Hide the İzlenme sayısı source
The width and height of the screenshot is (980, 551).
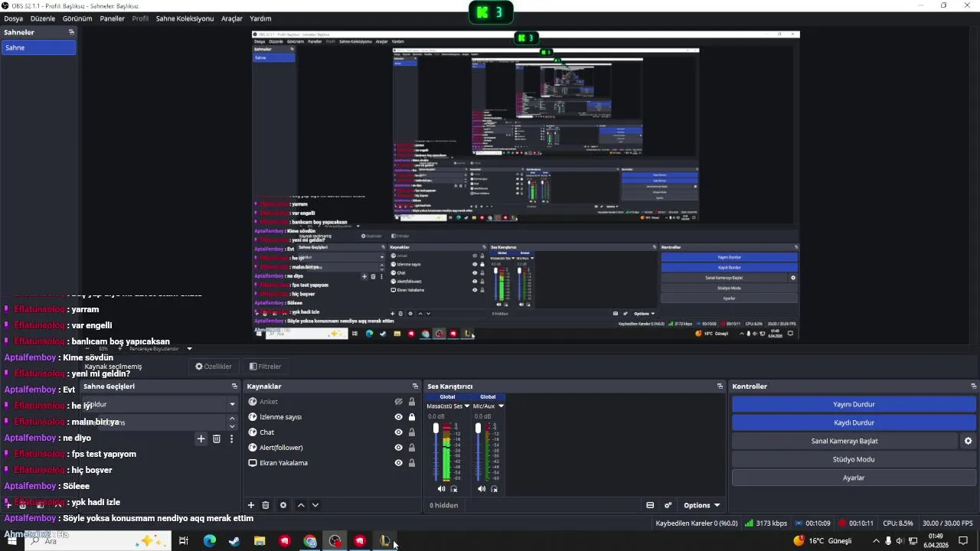398,417
